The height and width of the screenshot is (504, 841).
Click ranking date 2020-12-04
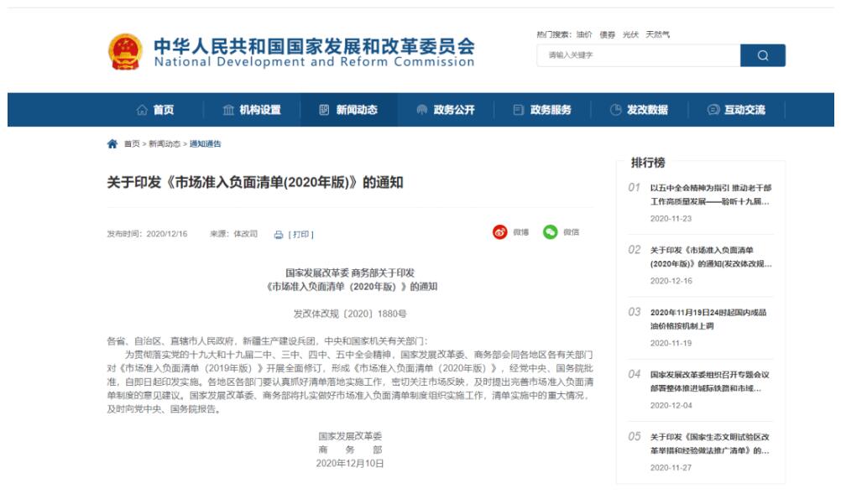671,405
